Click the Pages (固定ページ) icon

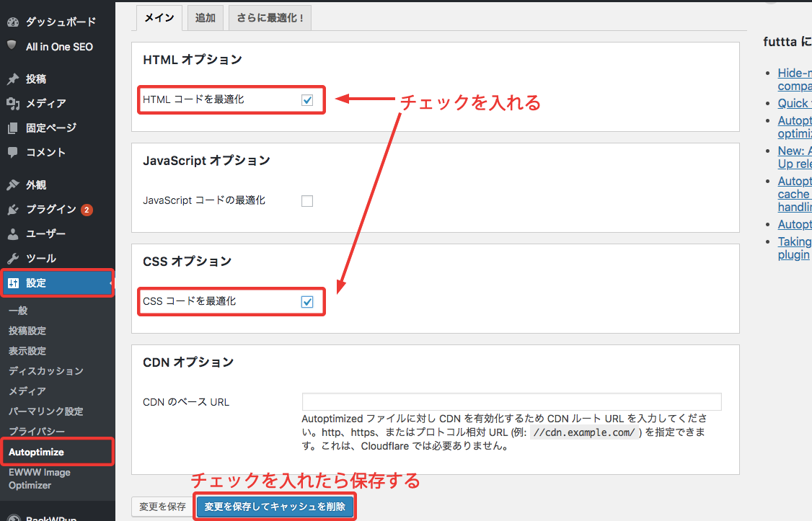coord(12,128)
